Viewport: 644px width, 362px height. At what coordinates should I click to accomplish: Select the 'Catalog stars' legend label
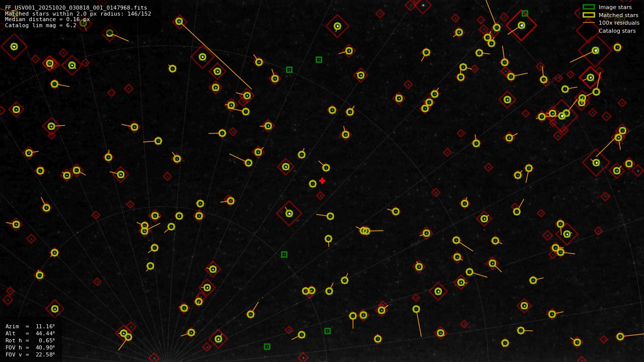coord(617,31)
